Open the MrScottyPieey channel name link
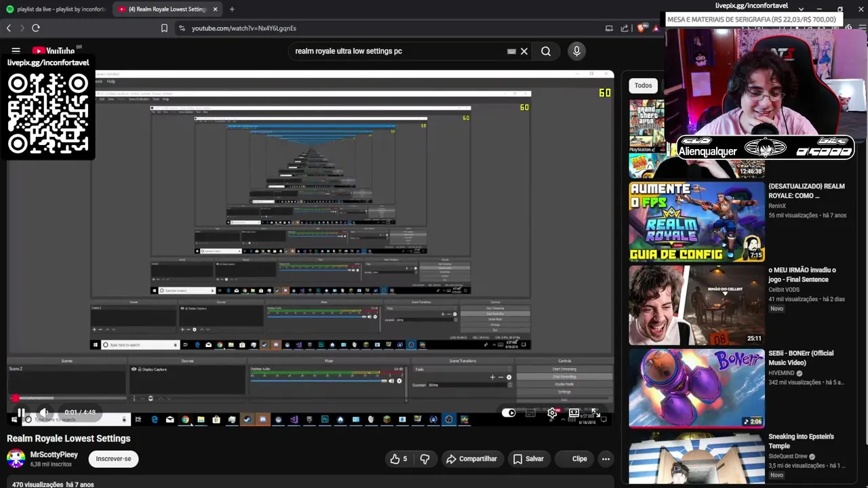This screenshot has height=488, width=868. [x=54, y=455]
